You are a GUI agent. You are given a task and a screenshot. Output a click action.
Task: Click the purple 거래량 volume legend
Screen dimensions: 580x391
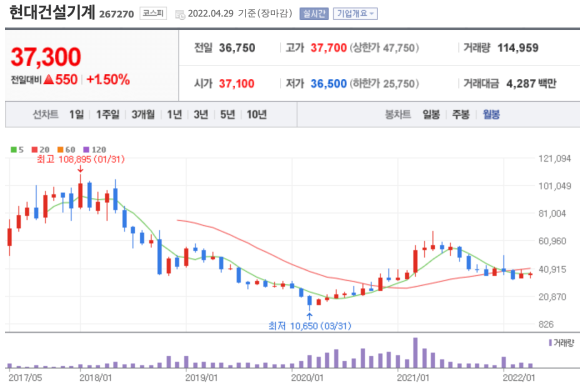pyautogui.click(x=562, y=343)
